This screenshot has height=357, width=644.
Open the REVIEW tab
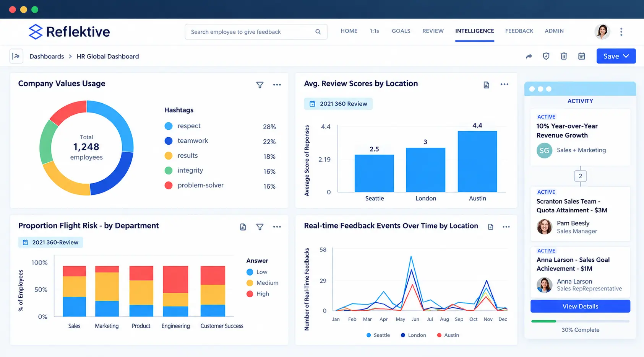433,31
